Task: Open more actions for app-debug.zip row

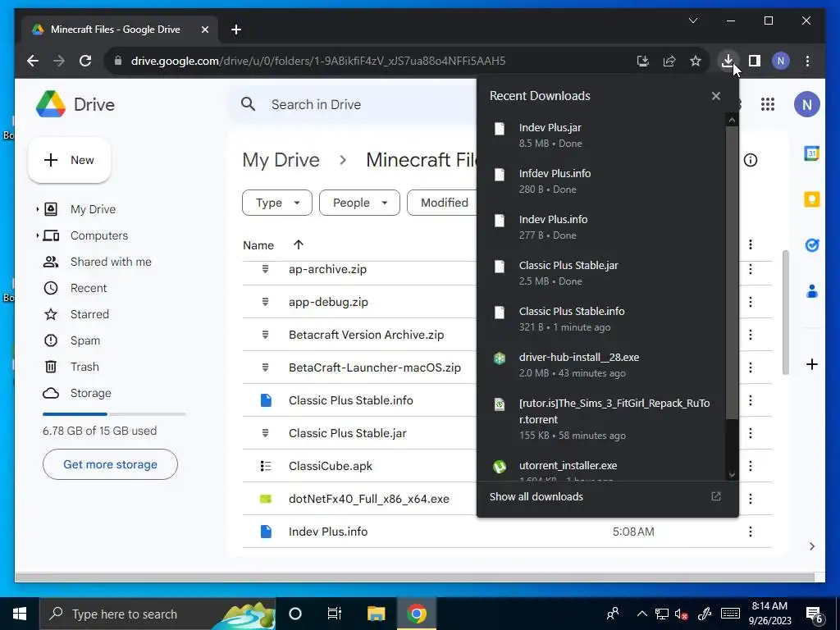Action: (751, 302)
